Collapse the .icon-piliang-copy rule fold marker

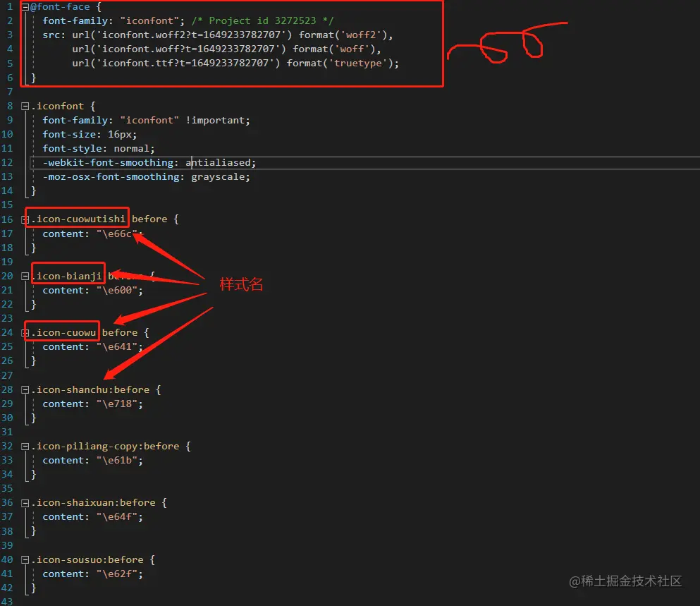25,447
